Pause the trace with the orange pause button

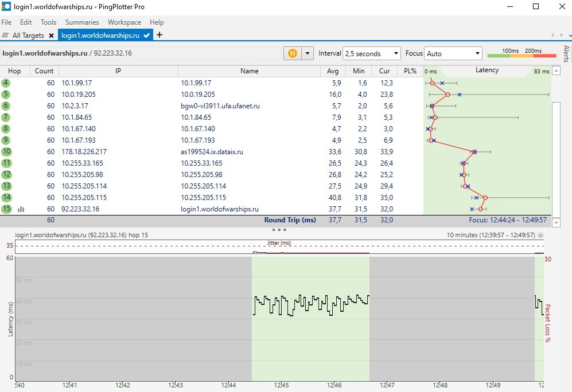(x=292, y=53)
